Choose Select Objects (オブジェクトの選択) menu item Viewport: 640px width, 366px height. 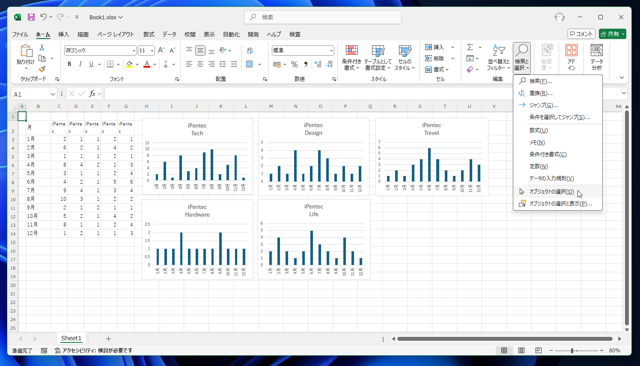558,191
